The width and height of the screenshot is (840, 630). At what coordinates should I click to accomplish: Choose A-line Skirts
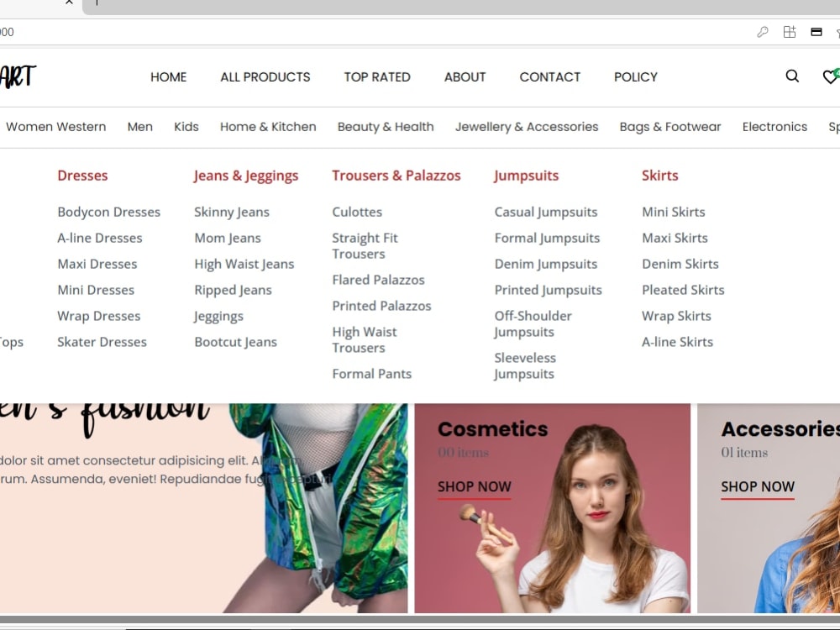pyautogui.click(x=678, y=342)
